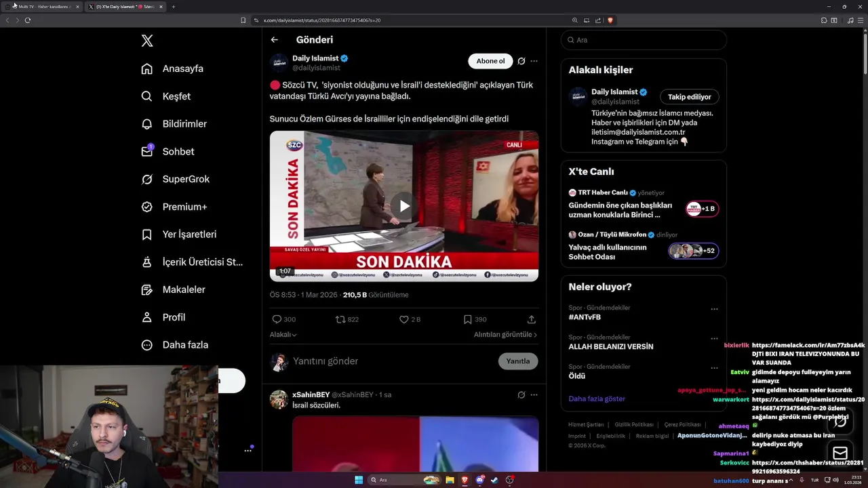Click Takip ediliyor button for Daily Islamist
Screen dimensions: 868x488
click(x=690, y=97)
